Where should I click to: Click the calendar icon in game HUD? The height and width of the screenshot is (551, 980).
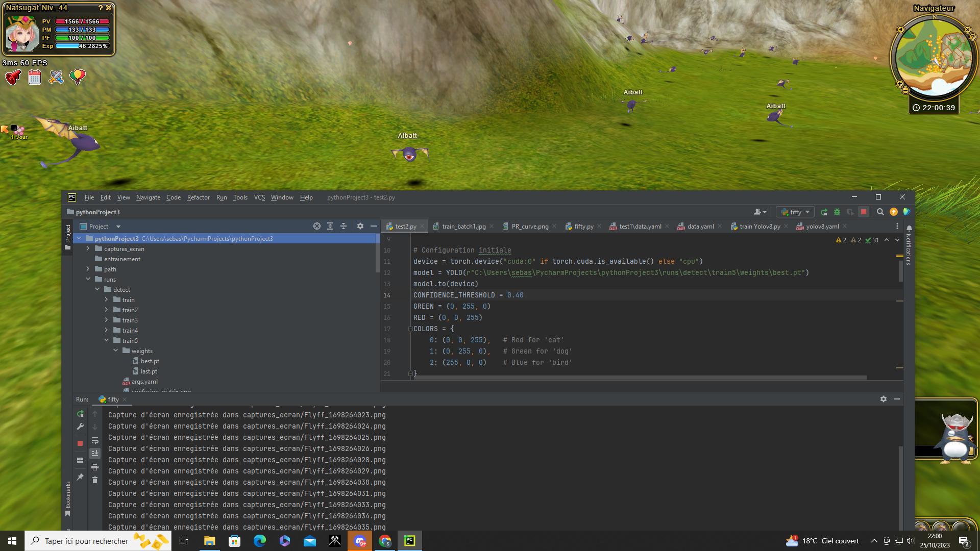[35, 78]
